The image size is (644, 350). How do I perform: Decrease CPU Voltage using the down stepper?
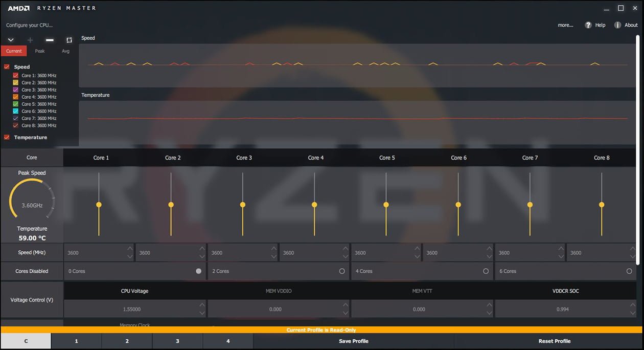202,312
